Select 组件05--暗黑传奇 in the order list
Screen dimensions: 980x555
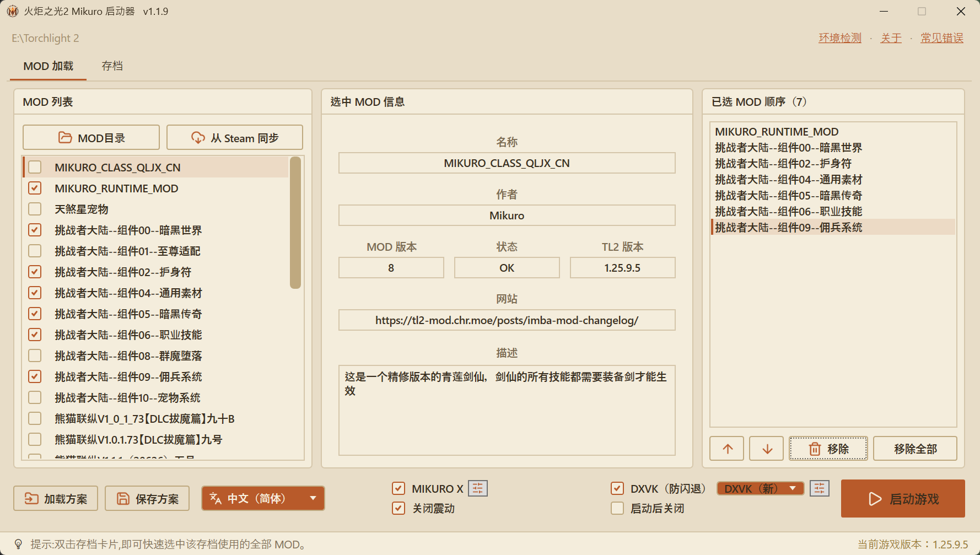point(833,196)
